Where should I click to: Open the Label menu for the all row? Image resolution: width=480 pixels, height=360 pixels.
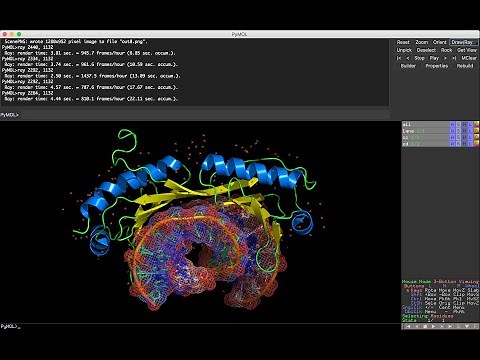470,124
